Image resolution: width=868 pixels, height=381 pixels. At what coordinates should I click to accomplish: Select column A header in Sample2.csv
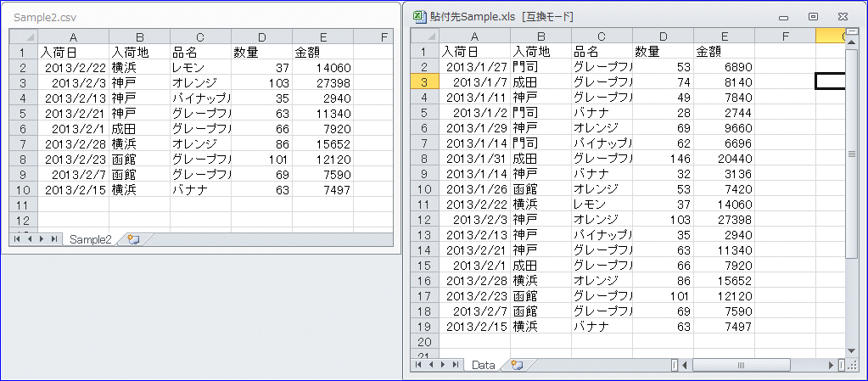tap(73, 36)
